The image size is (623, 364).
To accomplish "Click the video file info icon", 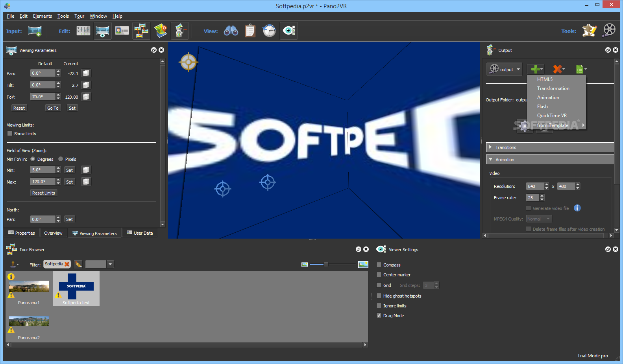I will pyautogui.click(x=577, y=208).
